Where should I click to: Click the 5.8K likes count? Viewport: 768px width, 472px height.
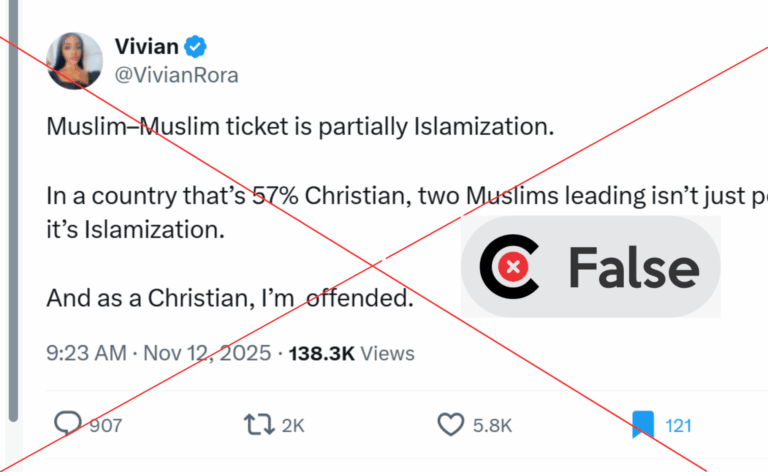pos(492,425)
